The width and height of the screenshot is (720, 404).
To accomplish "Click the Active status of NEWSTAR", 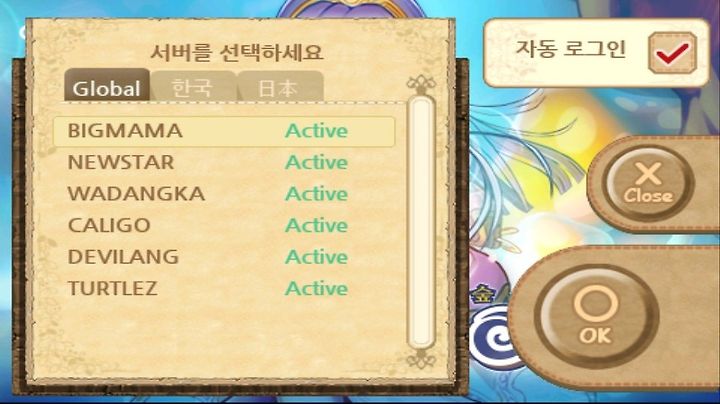I will pos(316,163).
